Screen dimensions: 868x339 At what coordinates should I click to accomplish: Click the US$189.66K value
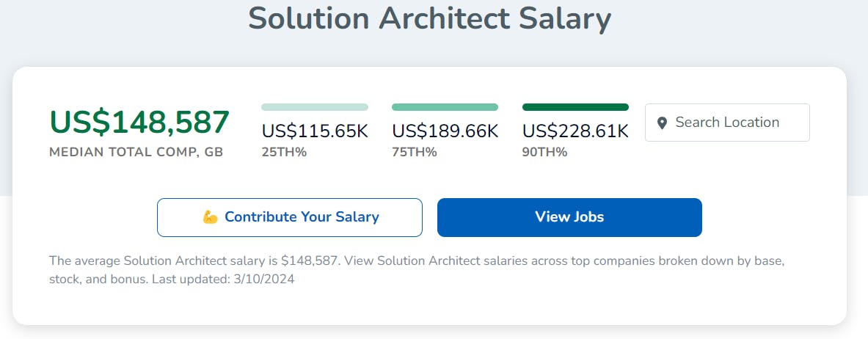point(445,131)
